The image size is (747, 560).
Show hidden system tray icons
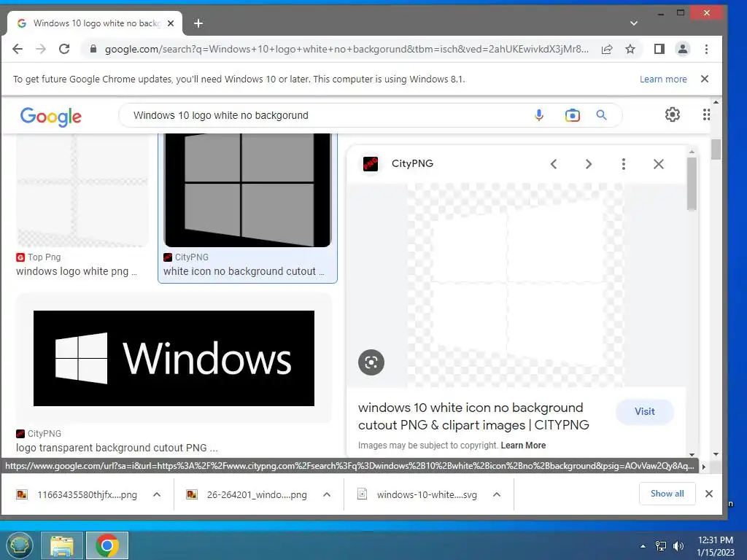click(643, 546)
